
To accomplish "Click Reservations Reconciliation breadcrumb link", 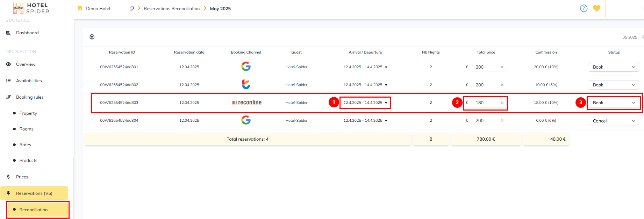I will (x=172, y=9).
